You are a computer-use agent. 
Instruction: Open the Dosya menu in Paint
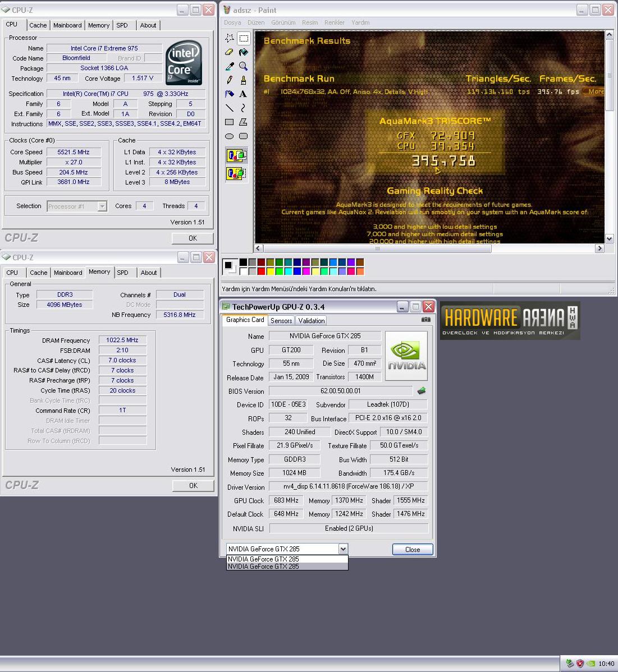click(x=232, y=22)
